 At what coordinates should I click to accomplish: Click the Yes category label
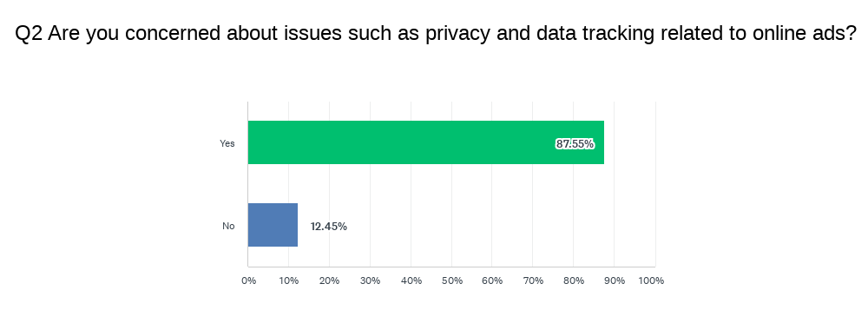click(x=227, y=143)
